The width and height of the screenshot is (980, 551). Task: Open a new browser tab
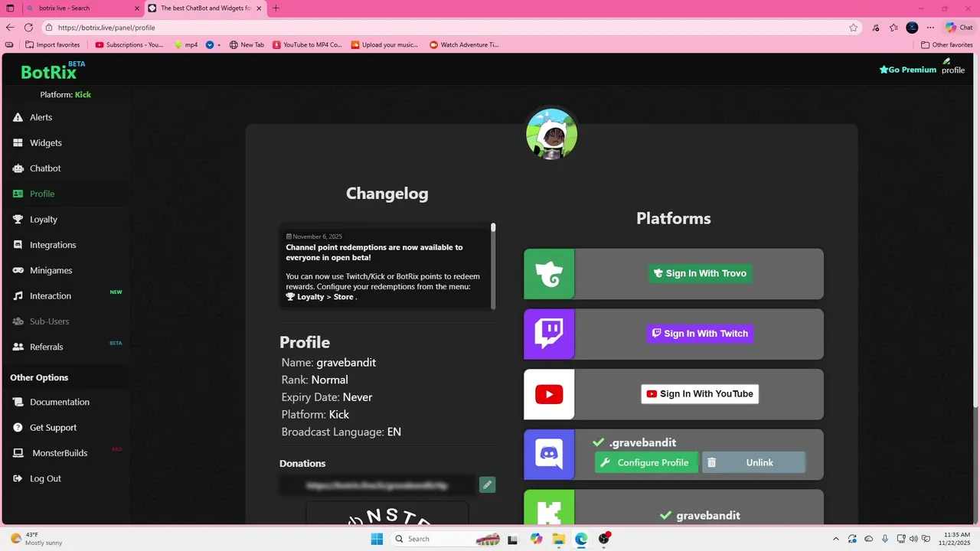tap(276, 8)
